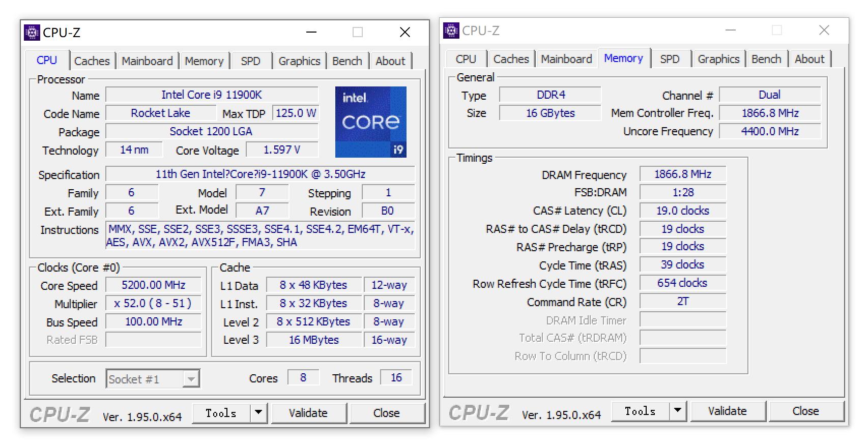Close the left CPU-Z window with X
868x446 pixels.
pyautogui.click(x=404, y=33)
